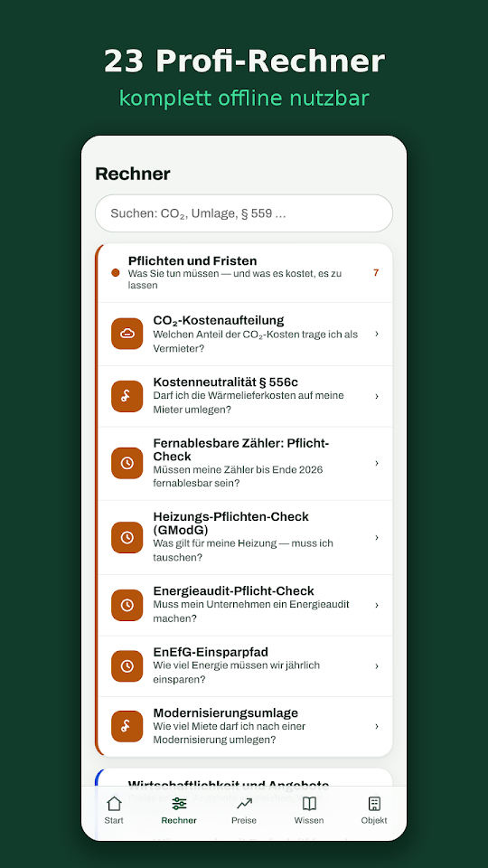This screenshot has height=868, width=488.
Task: Open chevron of Kostenneutralität § 556c row
Action: (377, 396)
